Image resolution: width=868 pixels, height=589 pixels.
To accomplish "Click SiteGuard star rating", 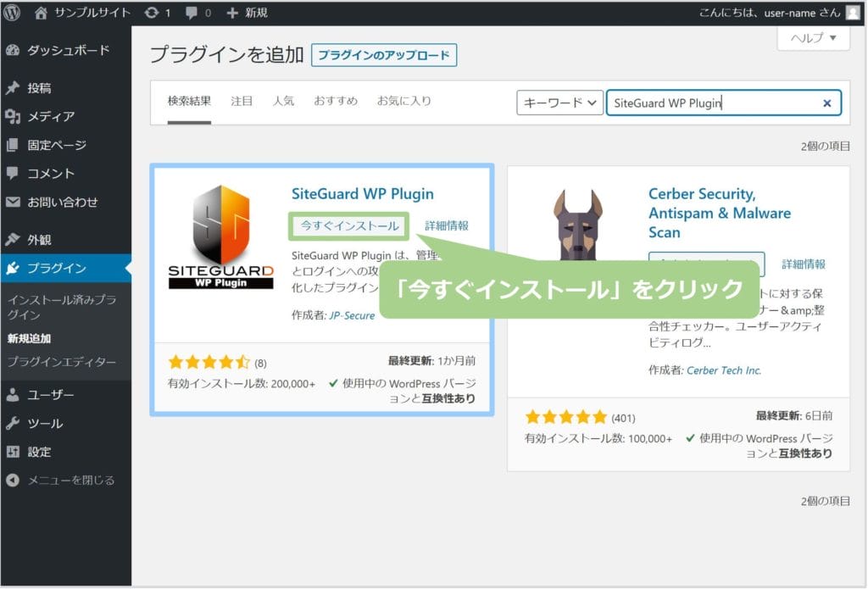I will (209, 363).
